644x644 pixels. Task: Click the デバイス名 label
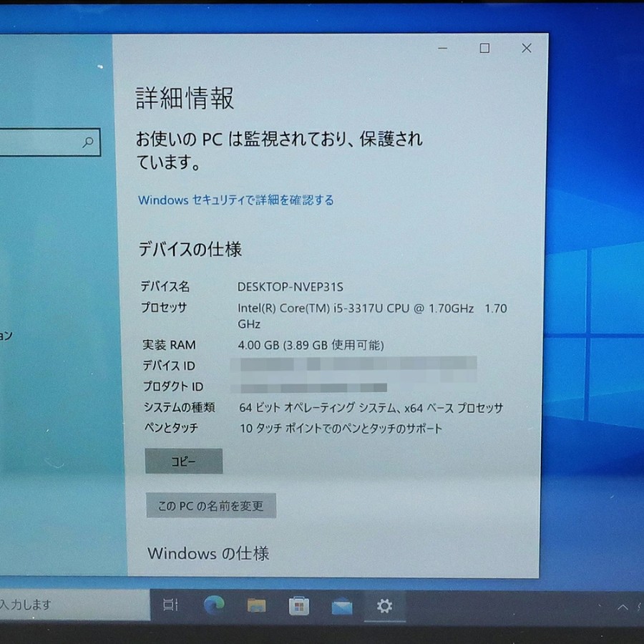coord(165,286)
